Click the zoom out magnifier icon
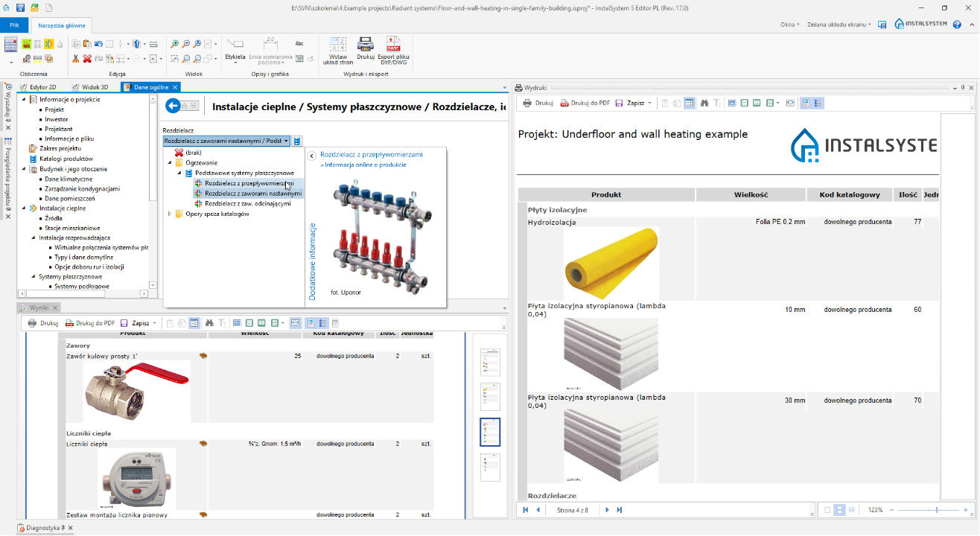Screen dimensions: 980x536 pyautogui.click(x=185, y=44)
